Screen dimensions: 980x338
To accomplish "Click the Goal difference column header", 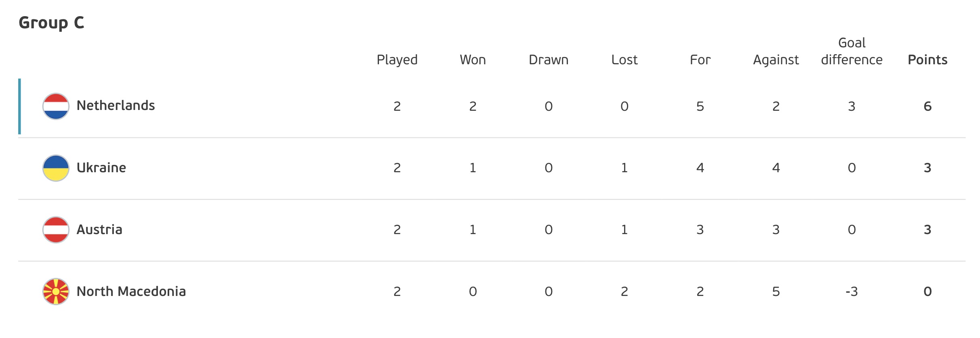I will coord(852,51).
